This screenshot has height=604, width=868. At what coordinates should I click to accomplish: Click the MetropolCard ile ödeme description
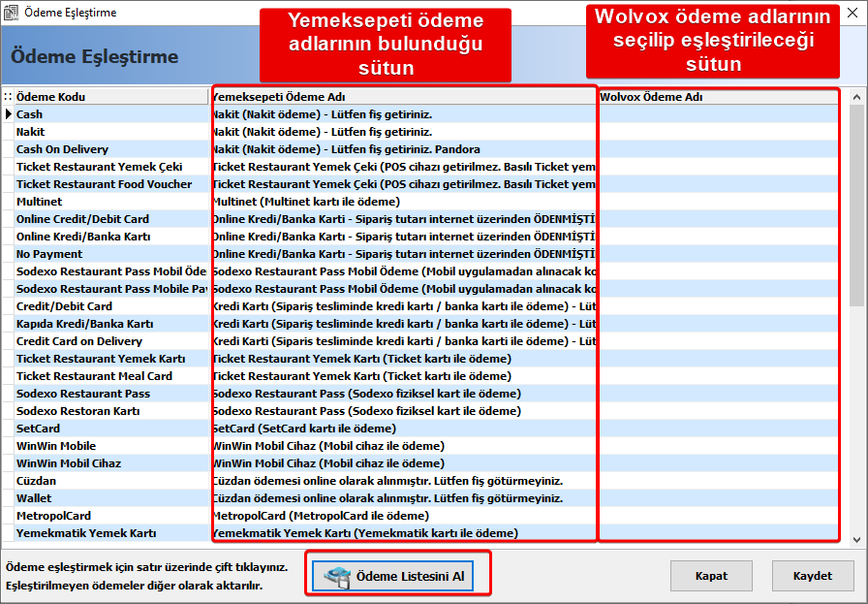pyautogui.click(x=403, y=516)
